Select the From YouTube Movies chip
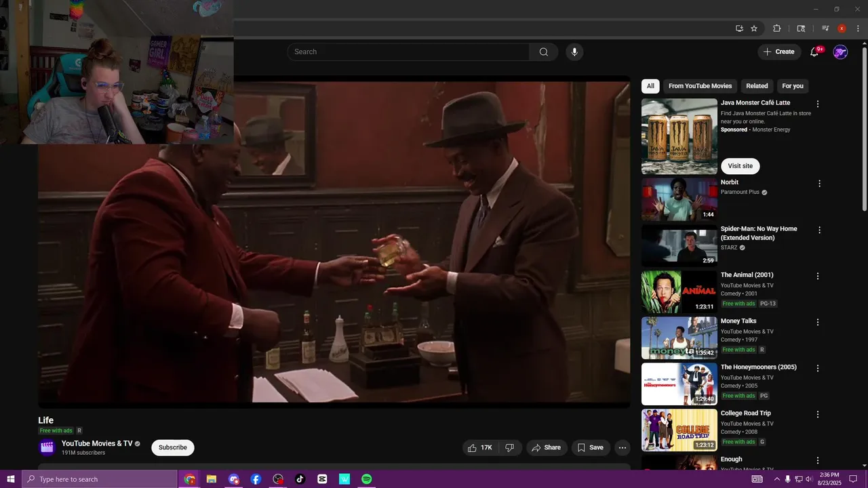The image size is (868, 488). [700, 86]
